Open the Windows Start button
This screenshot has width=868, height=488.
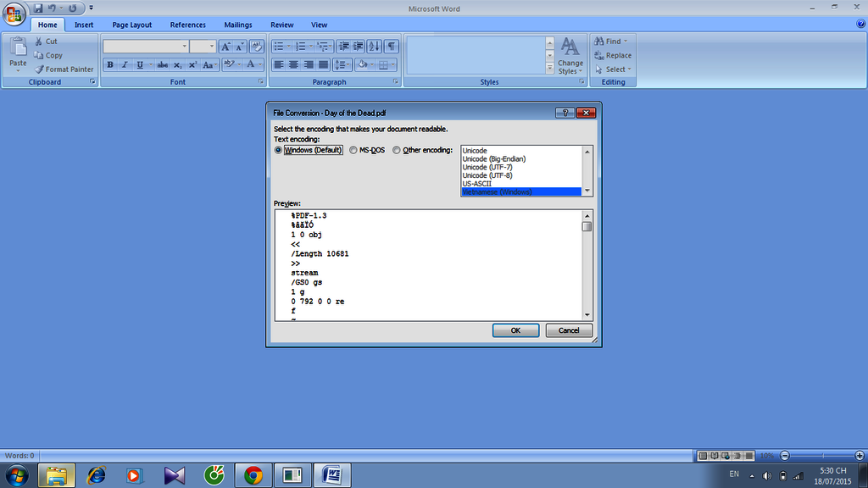tap(17, 475)
